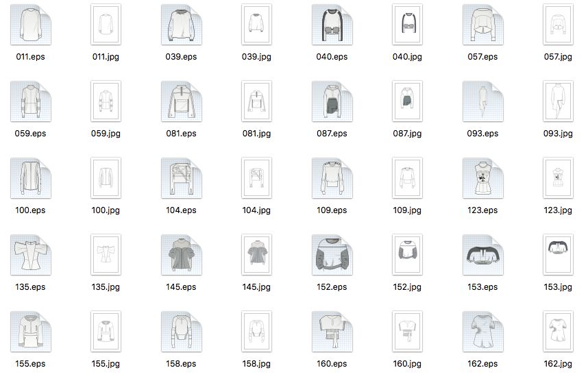Click the file name label '162.jpg'

558,364
